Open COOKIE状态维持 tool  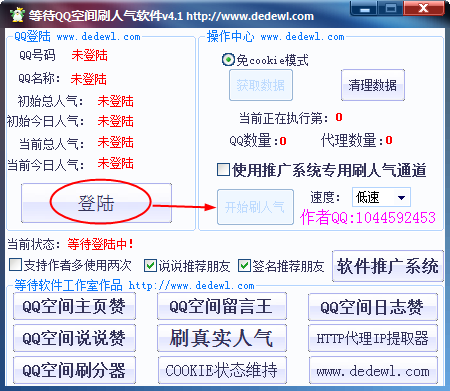pos(222,370)
